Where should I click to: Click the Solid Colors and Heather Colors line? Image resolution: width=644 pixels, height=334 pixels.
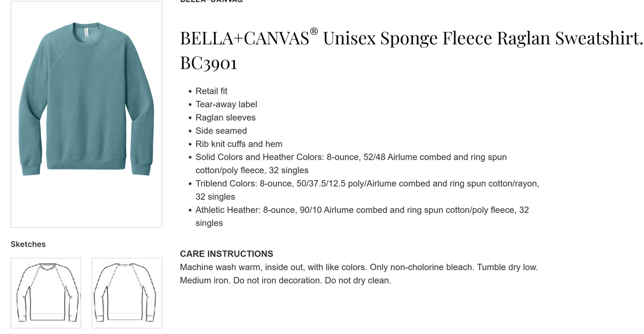[351, 164]
